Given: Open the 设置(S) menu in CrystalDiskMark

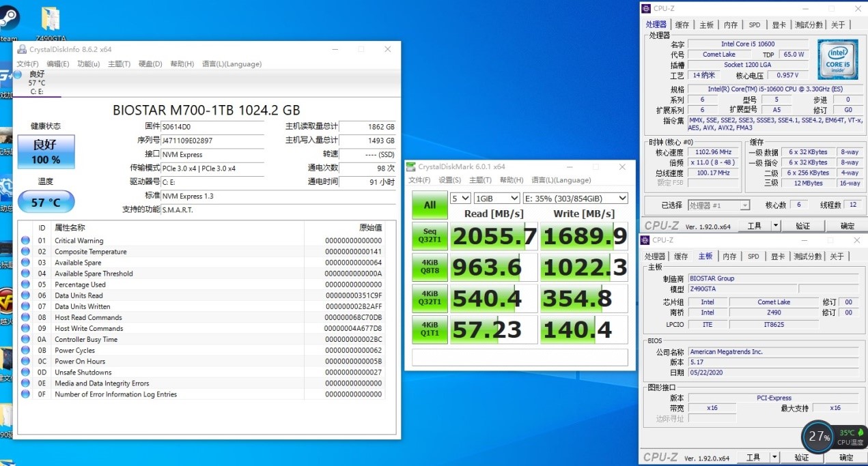Looking at the screenshot, I should [450, 180].
